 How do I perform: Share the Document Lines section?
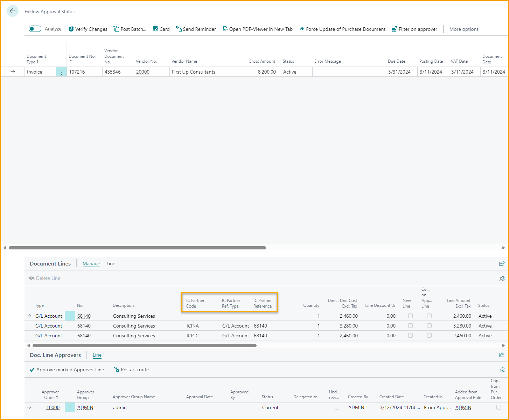tap(502, 263)
